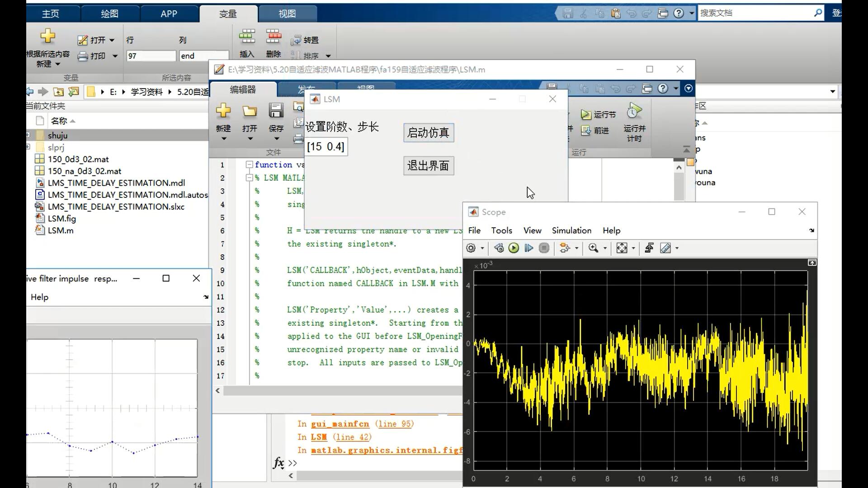The width and height of the screenshot is (868, 488).
Task: Open the Scope View menu
Action: point(532,230)
